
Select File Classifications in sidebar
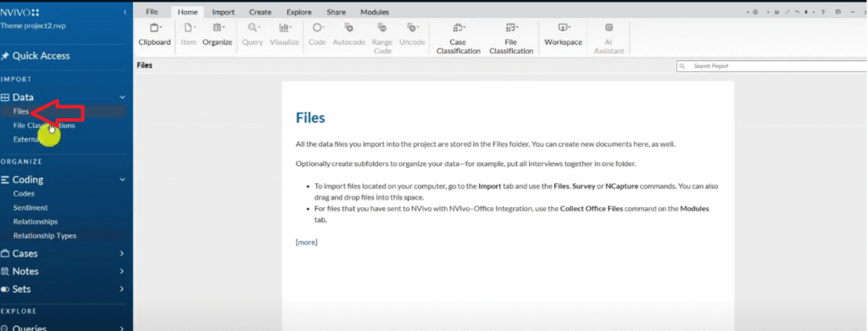44,126
